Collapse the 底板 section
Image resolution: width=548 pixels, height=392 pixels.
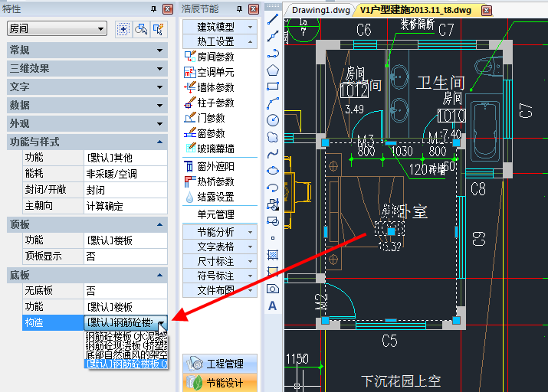pos(87,276)
